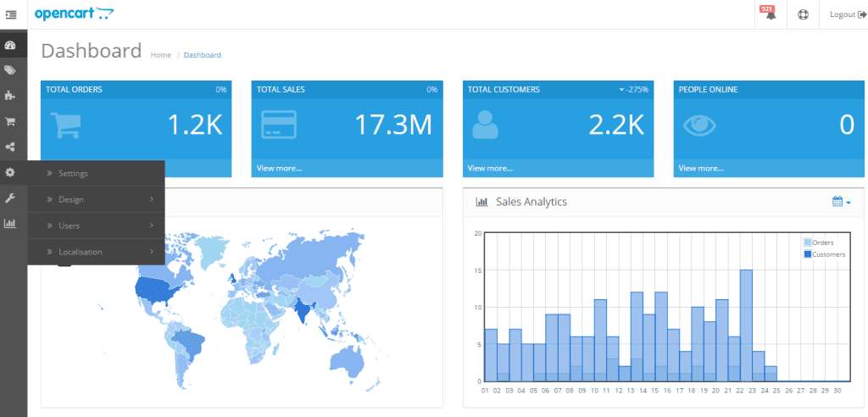Open the Dashboard sidebar icon

(10, 46)
